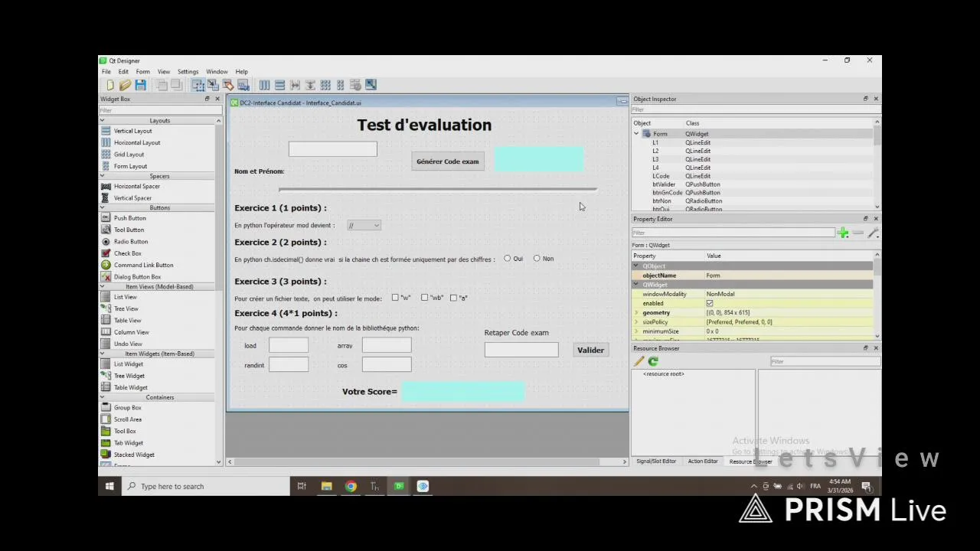Viewport: 980px width, 551px height.
Task: Open the Form menu
Action: pos(143,72)
